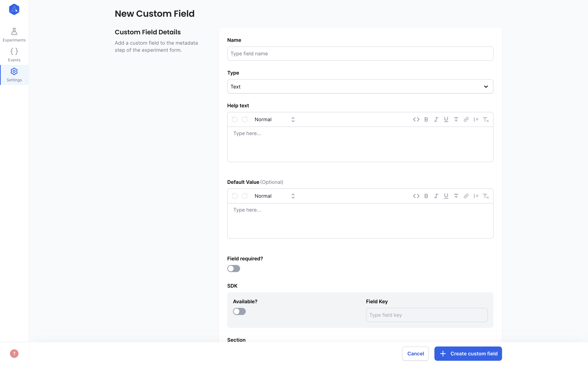Viewport: 588px width, 365px height.
Task: Toggle blockquote in Default Value toolbar
Action: click(x=476, y=196)
